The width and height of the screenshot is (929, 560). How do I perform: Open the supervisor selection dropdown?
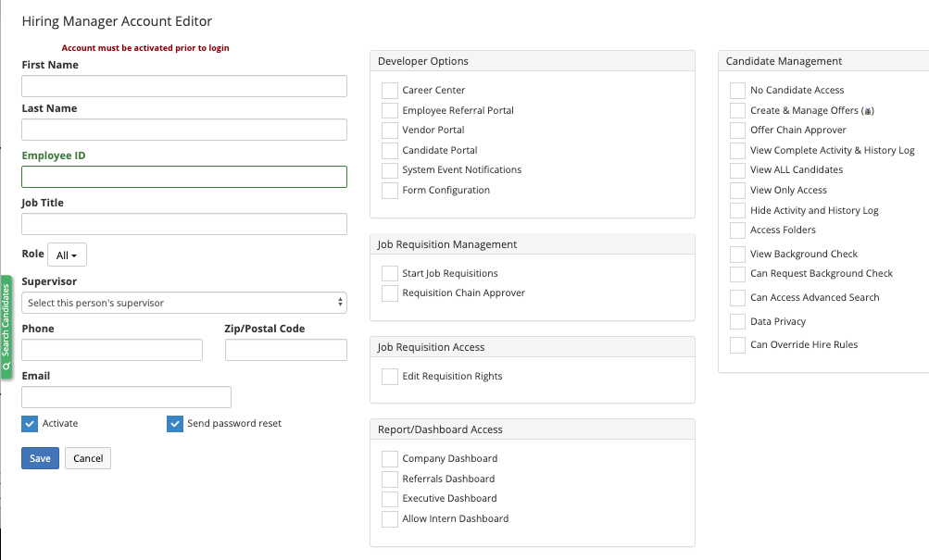pyautogui.click(x=183, y=302)
